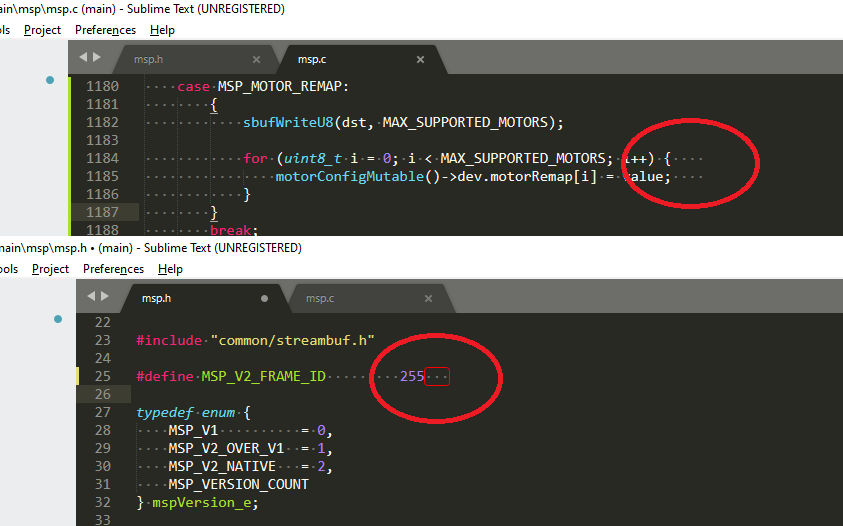
Task: Go to next tab arrow in top window
Action: pyautogui.click(x=97, y=57)
